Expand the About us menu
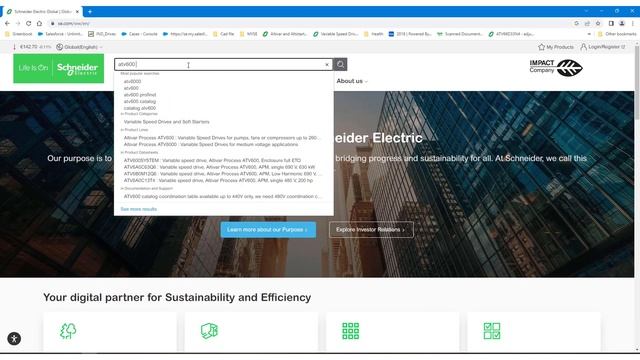The image size is (640, 360). (352, 81)
